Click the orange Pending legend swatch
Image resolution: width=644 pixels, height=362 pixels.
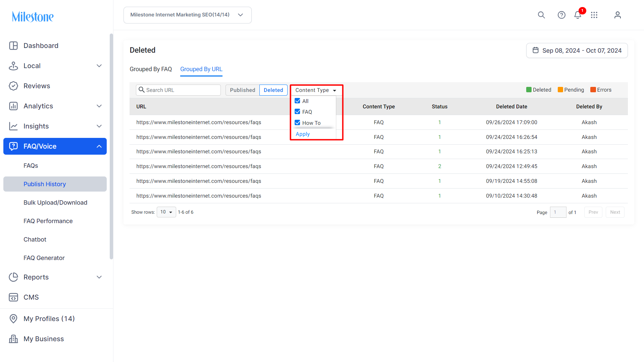(x=560, y=90)
